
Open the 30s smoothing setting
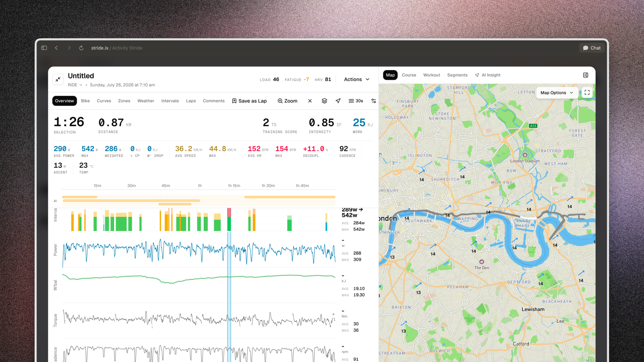tap(356, 101)
